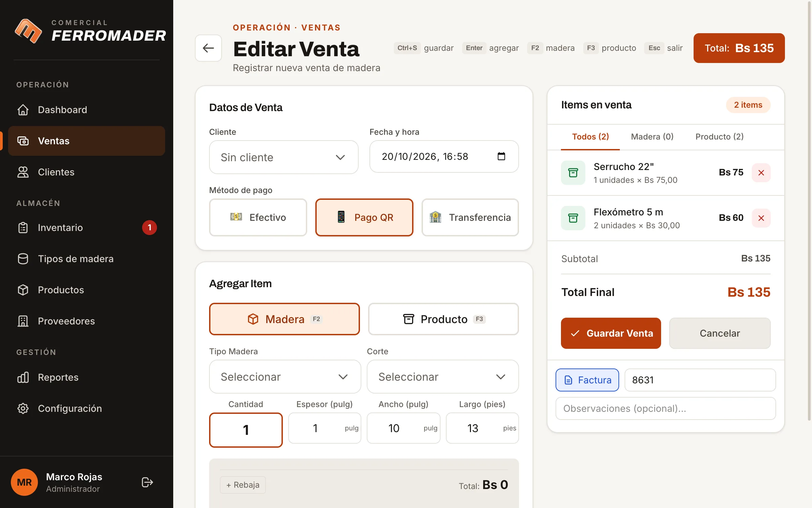812x508 pixels.
Task: Click the Configuración gear icon
Action: point(23,408)
